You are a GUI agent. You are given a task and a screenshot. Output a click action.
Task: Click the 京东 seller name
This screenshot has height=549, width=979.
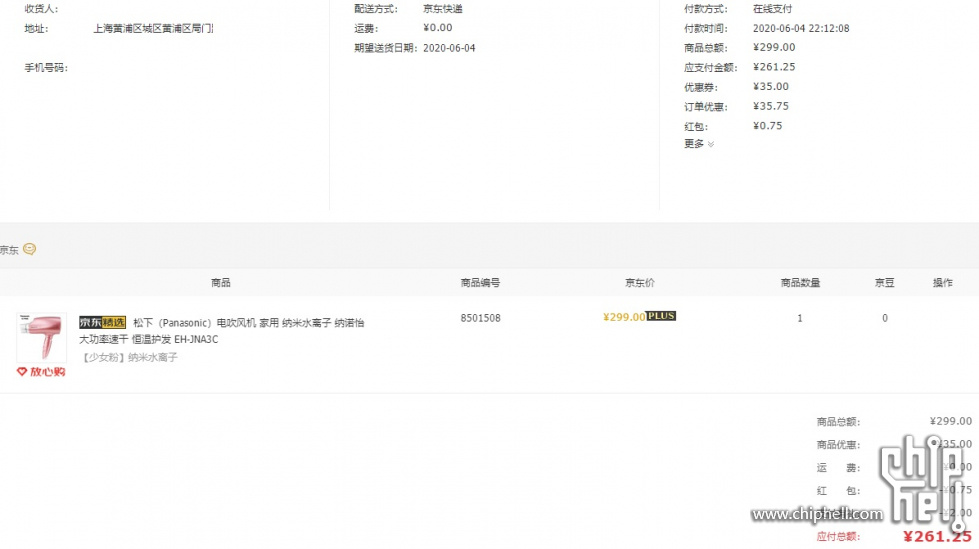click(9, 250)
